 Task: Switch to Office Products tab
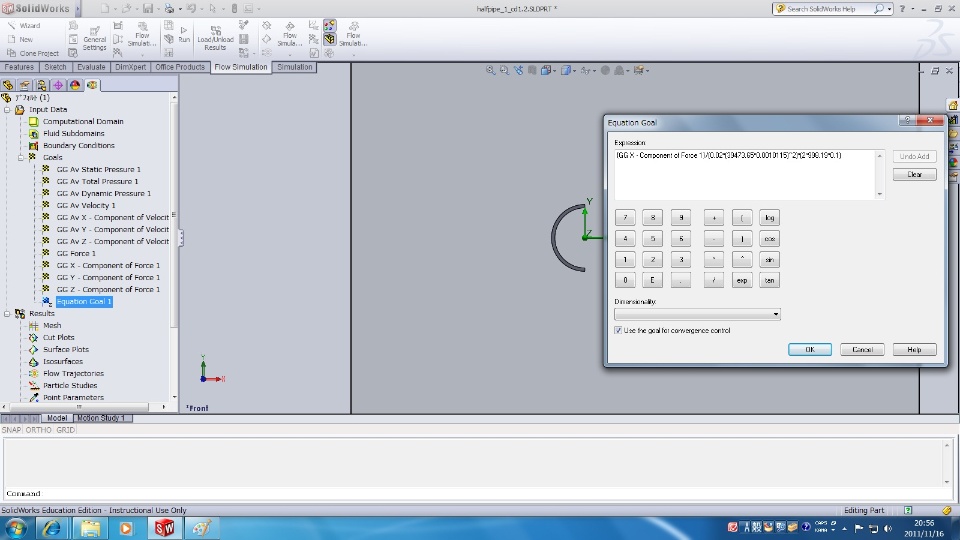click(x=180, y=67)
